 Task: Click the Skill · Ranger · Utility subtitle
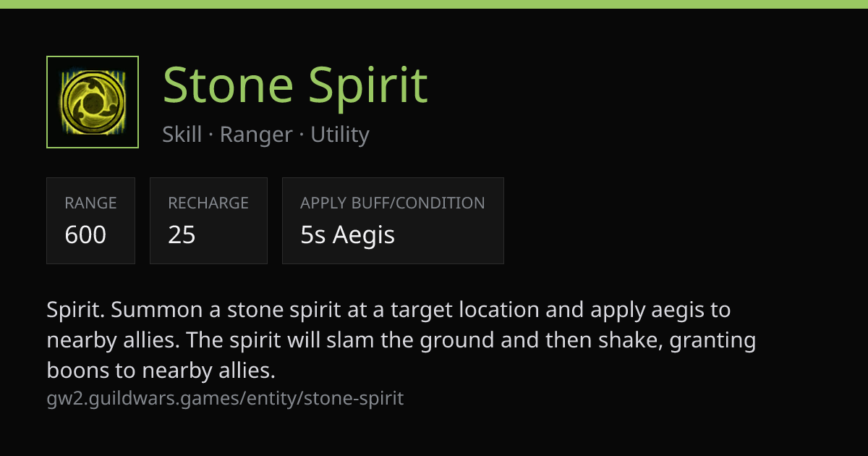coord(265,135)
